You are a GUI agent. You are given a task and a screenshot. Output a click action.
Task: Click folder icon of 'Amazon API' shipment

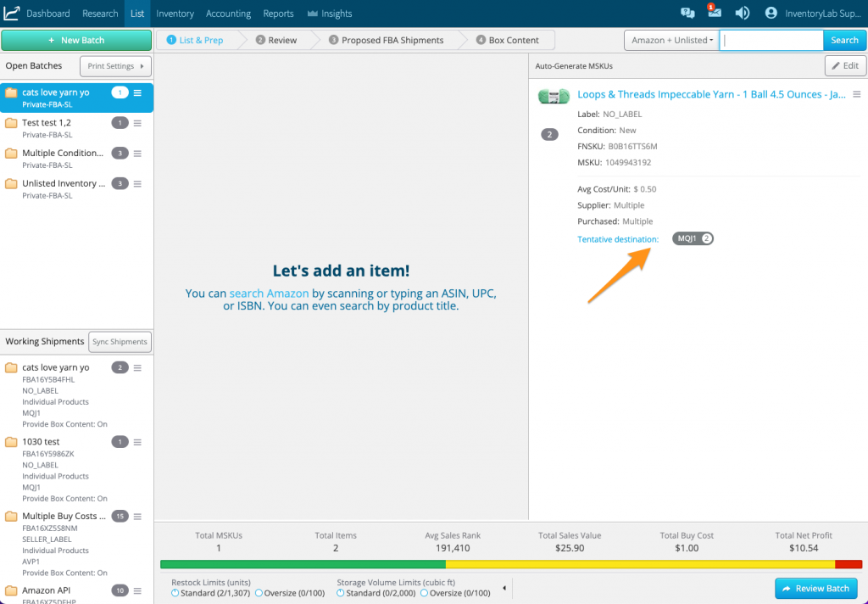pyautogui.click(x=11, y=590)
